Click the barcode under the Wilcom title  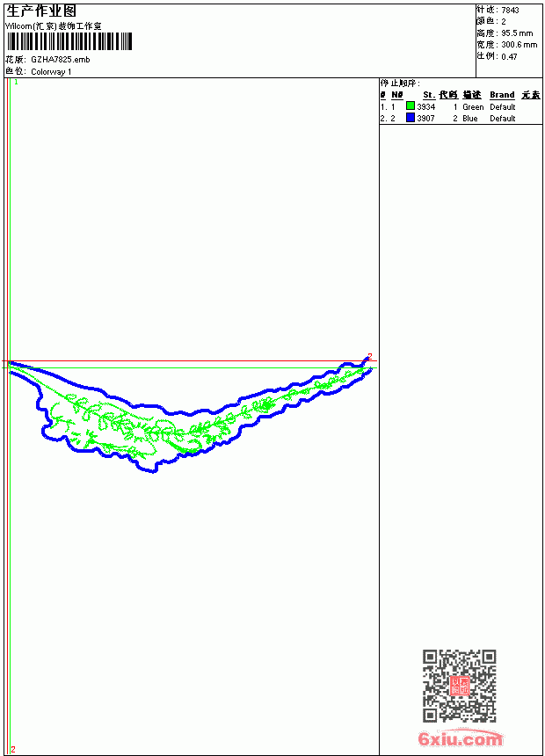pyautogui.click(x=69, y=41)
